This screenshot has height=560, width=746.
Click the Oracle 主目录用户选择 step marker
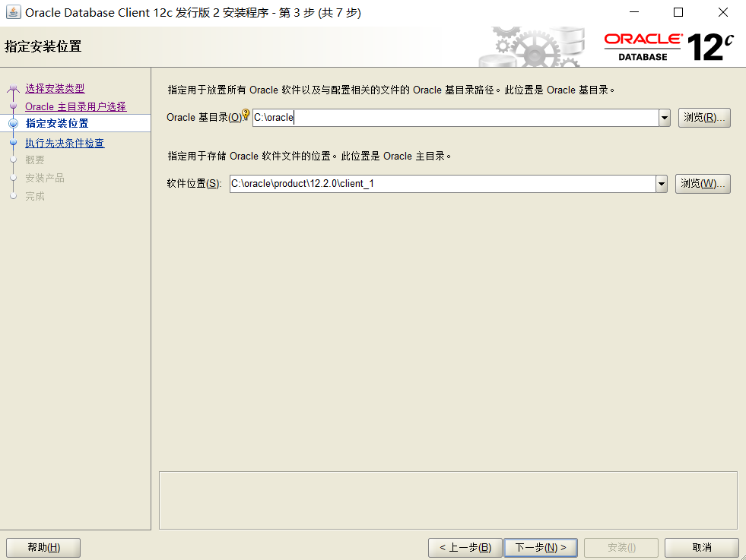pyautogui.click(x=14, y=106)
